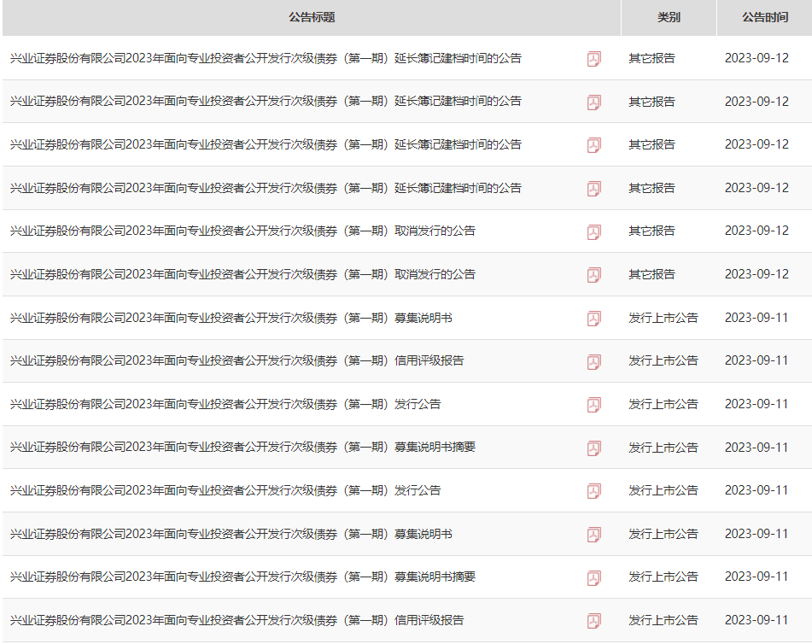
Task: Click the 公告时间 column header
Action: click(x=765, y=18)
